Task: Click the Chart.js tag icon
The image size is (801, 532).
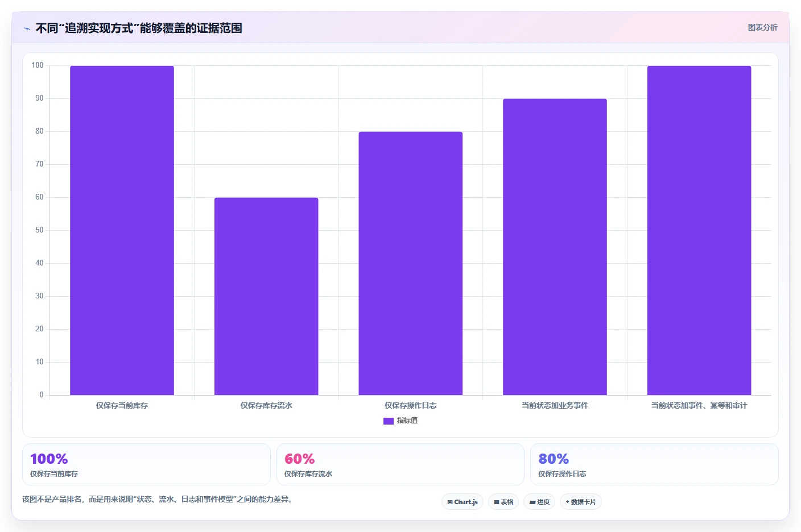Action: 450,502
